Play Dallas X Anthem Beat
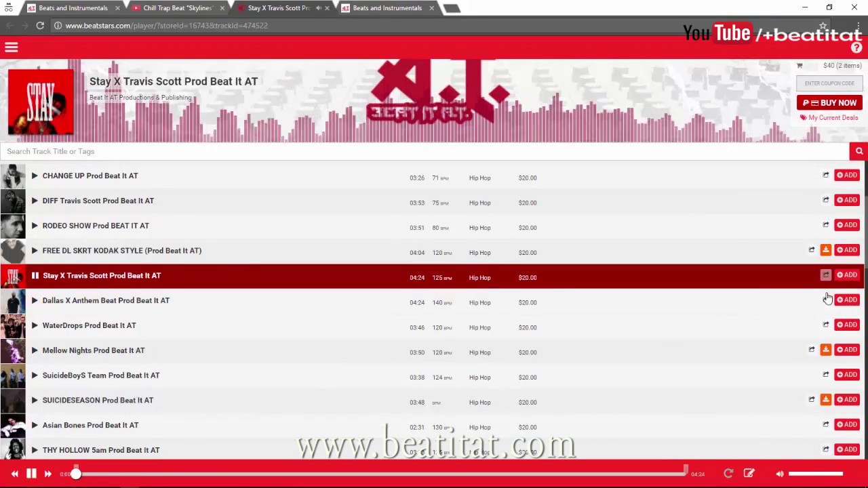868x488 pixels. [x=35, y=300]
